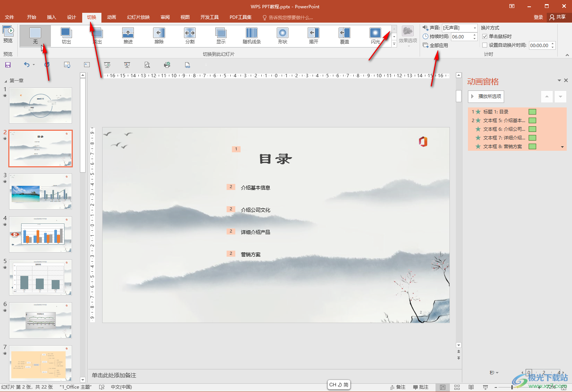
Task: Close the animation pane
Action: coord(566,80)
